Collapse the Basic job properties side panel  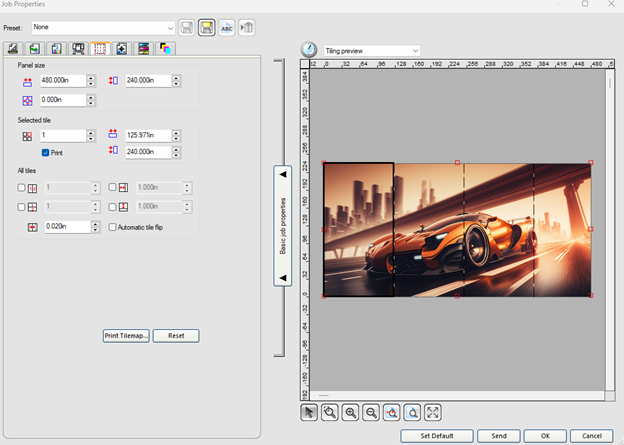coord(282,227)
